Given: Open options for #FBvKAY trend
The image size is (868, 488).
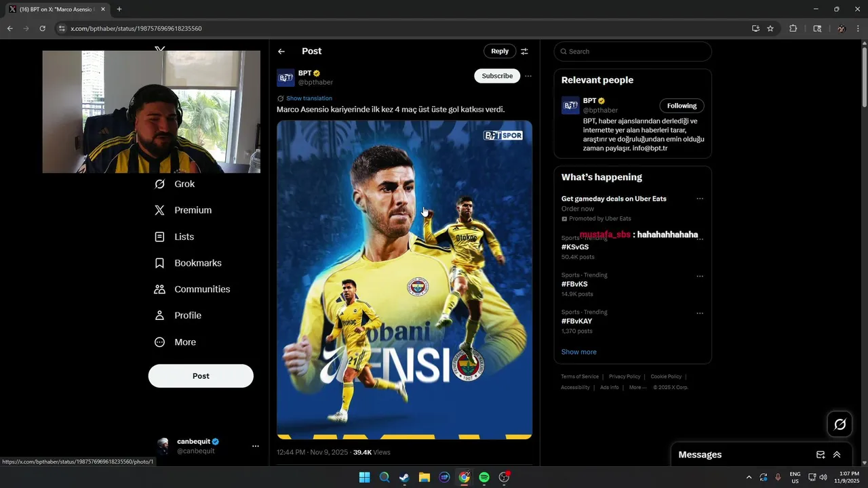Looking at the screenshot, I should point(700,313).
